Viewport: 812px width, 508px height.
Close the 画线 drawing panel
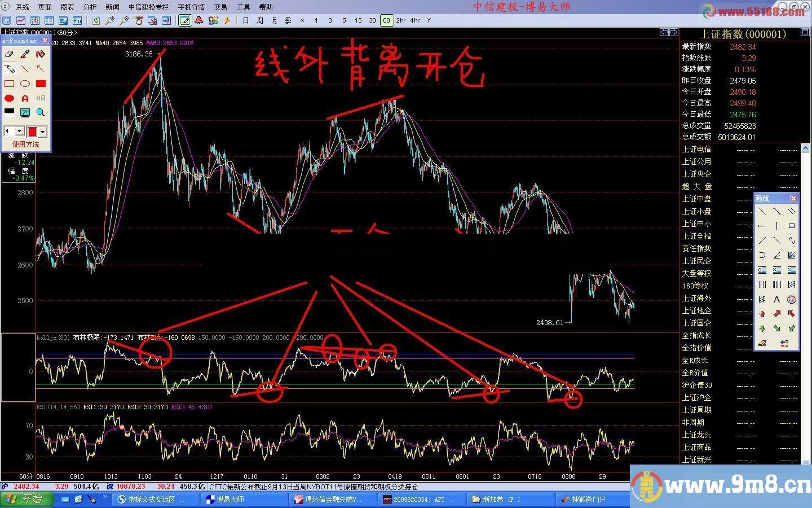[x=793, y=198]
